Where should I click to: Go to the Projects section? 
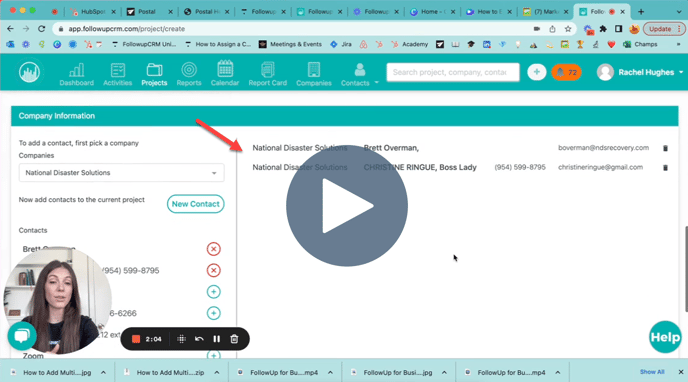pyautogui.click(x=154, y=74)
